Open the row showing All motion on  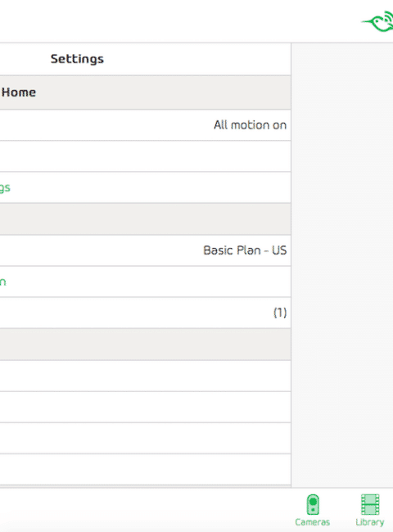tap(145, 125)
